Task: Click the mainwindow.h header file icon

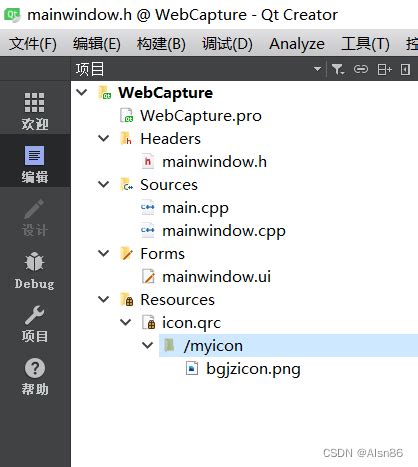Action: pyautogui.click(x=148, y=162)
